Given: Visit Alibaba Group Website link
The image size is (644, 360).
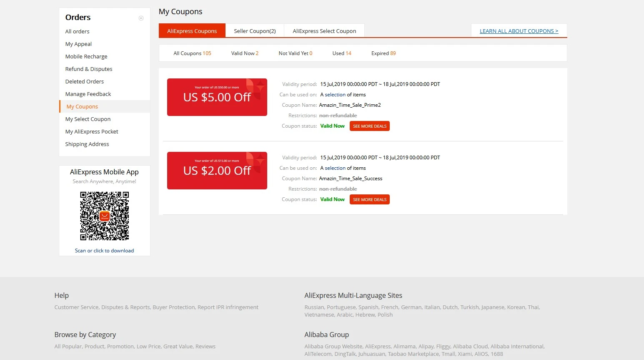Looking at the screenshot, I should pyautogui.click(x=333, y=347).
